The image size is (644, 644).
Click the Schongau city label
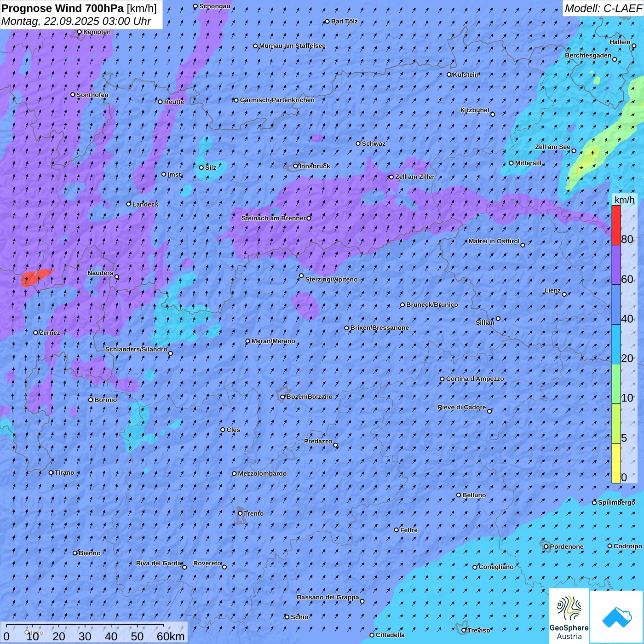pyautogui.click(x=215, y=6)
